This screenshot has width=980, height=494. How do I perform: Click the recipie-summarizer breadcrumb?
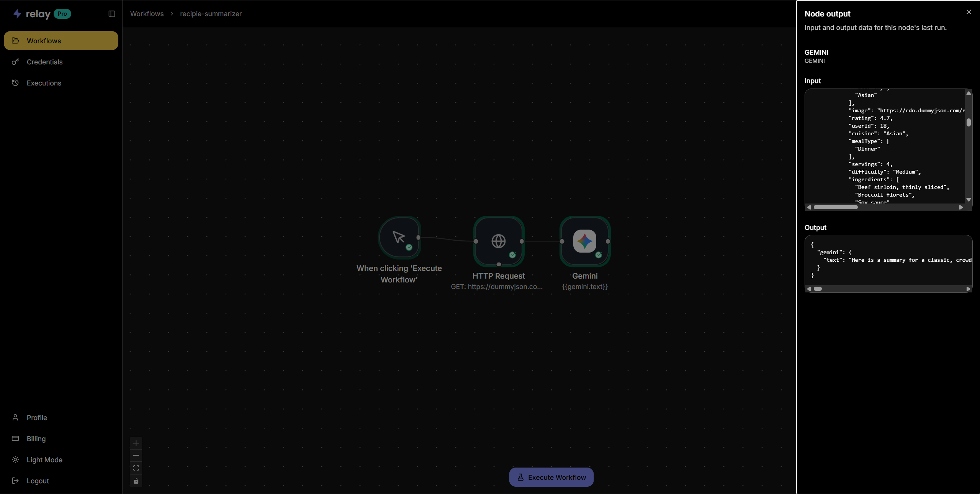(x=211, y=14)
